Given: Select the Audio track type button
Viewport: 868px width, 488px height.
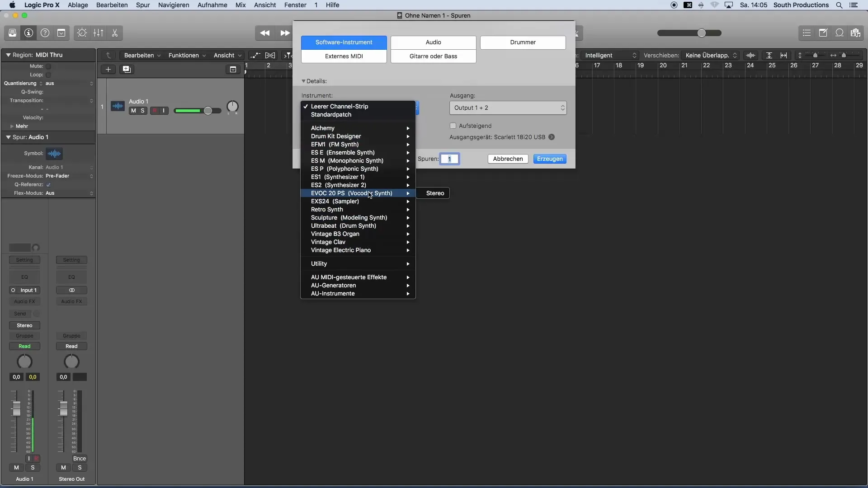Looking at the screenshot, I should tap(433, 42).
